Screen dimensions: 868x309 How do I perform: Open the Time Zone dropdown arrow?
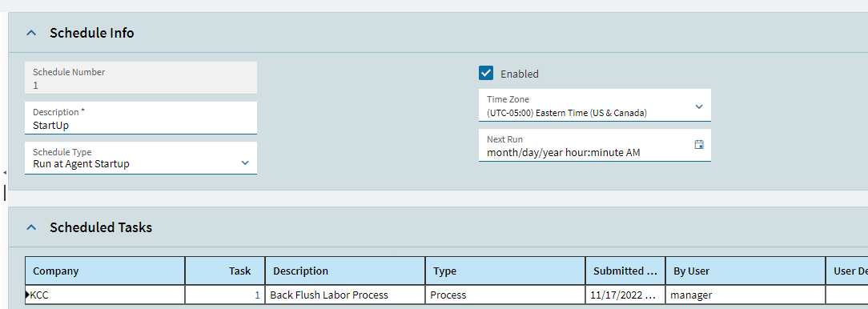(699, 106)
